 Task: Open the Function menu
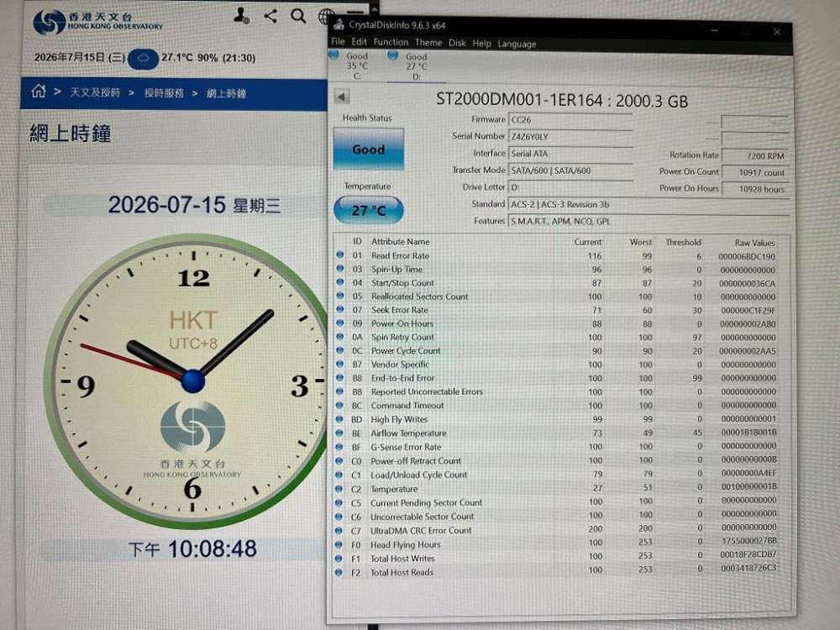coord(391,42)
